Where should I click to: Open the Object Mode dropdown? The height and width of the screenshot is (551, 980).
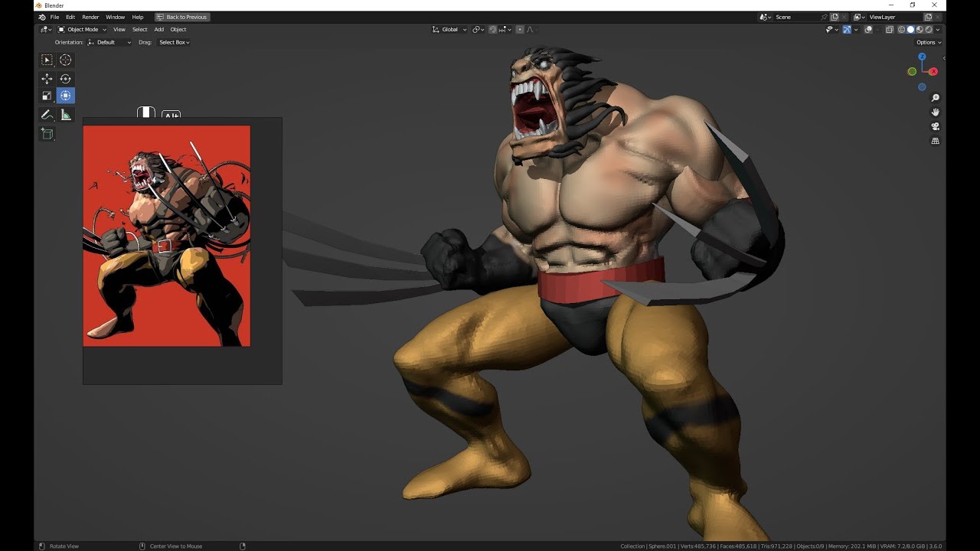[83, 30]
